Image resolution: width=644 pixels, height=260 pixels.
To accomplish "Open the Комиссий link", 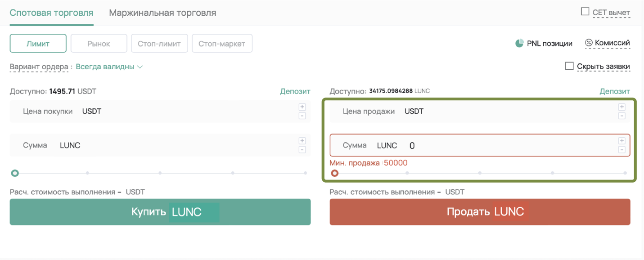I will point(612,43).
